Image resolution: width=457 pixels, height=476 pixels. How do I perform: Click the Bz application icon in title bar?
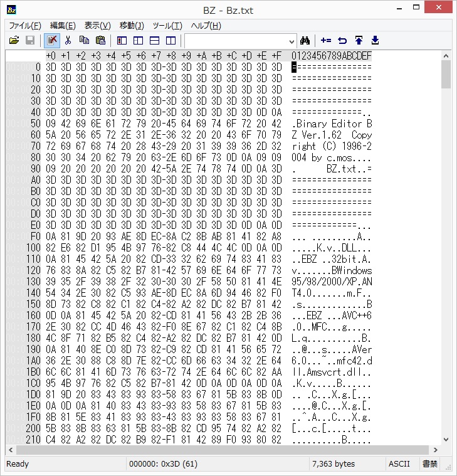(11, 9)
